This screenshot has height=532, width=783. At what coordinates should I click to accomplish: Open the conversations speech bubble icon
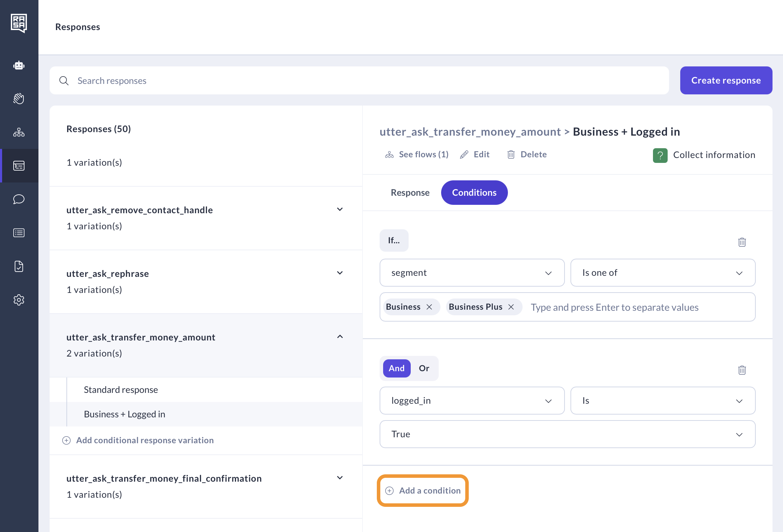point(19,199)
